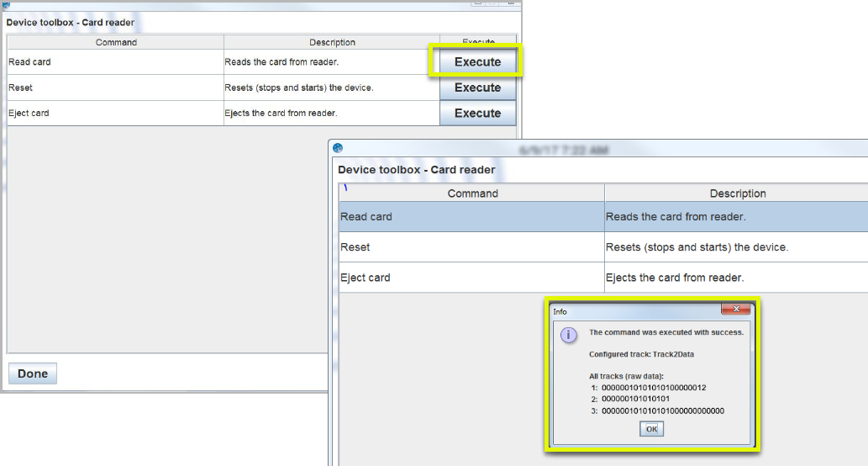The width and height of the screenshot is (868, 466).
Task: Click 'Reads the card from reader.' in back window
Action: [281, 62]
